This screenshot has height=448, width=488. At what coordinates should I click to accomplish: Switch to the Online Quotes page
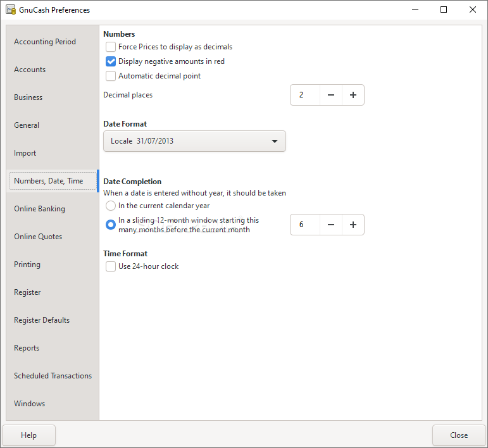[x=53, y=237]
